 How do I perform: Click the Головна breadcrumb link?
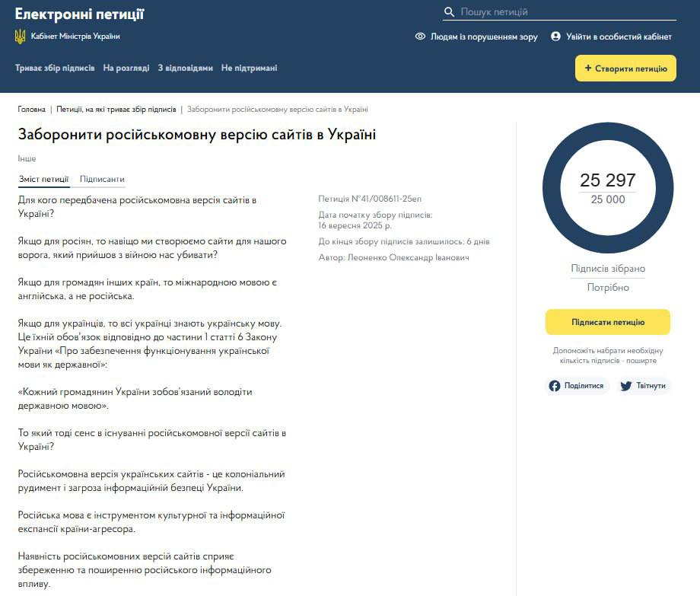tap(32, 110)
